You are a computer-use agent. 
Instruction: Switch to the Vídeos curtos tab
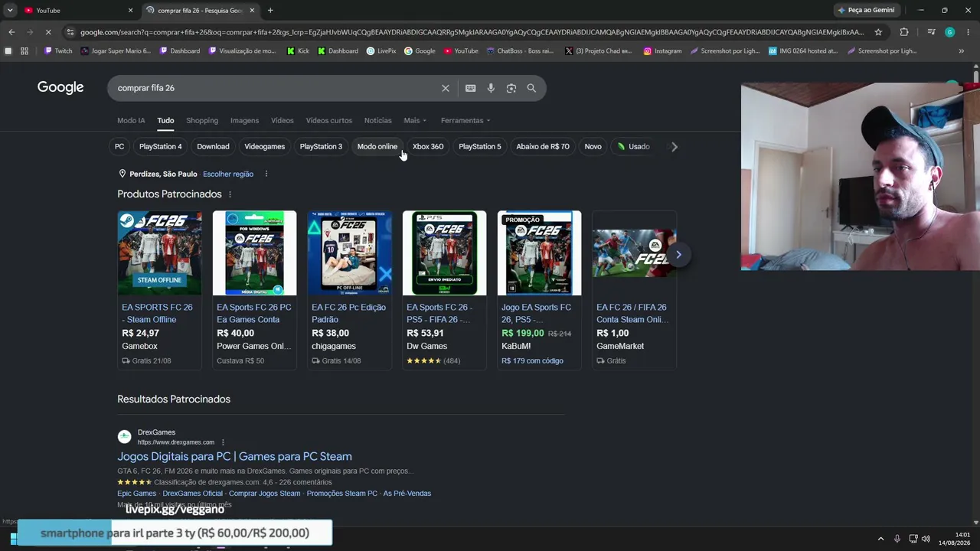click(x=329, y=120)
